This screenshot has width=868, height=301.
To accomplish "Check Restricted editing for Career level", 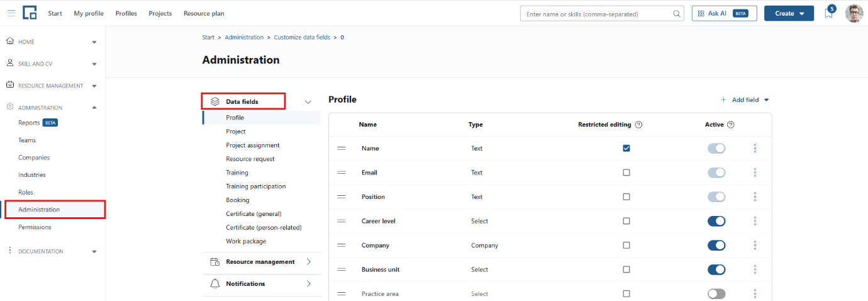I will [626, 221].
